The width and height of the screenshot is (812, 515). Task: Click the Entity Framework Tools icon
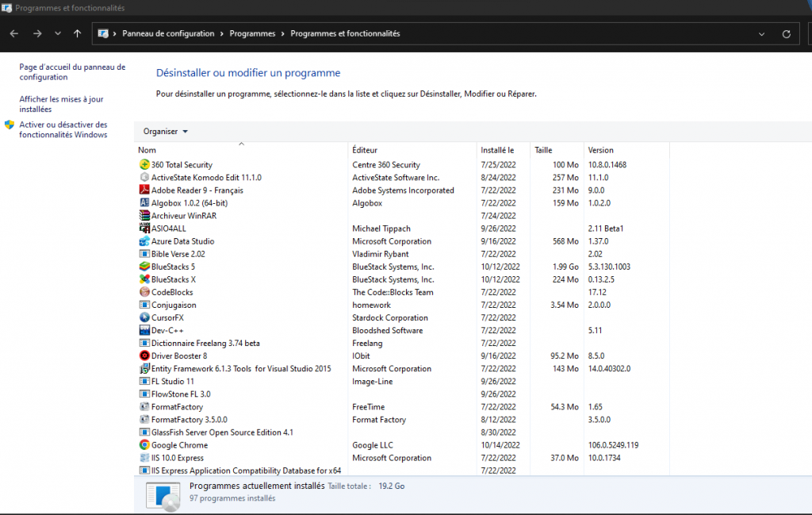point(144,368)
